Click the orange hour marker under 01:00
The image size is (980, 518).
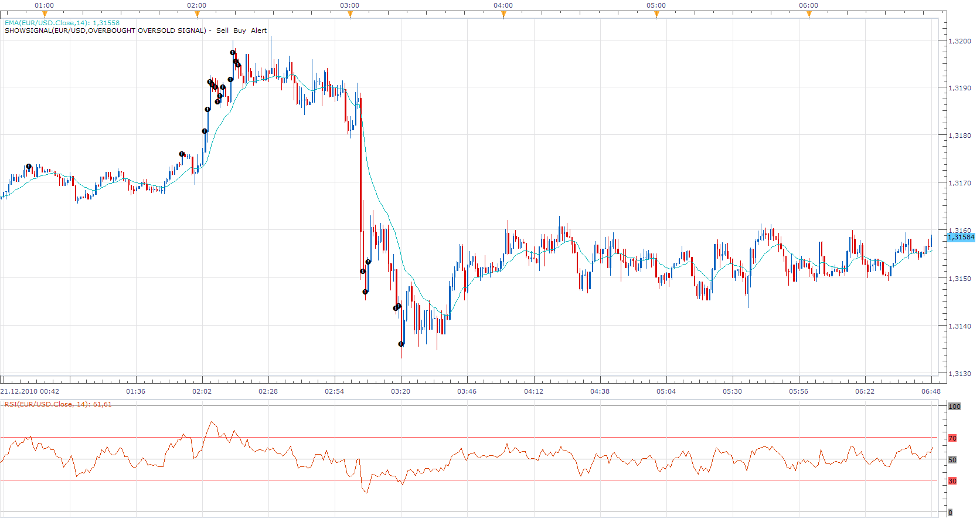(x=45, y=15)
